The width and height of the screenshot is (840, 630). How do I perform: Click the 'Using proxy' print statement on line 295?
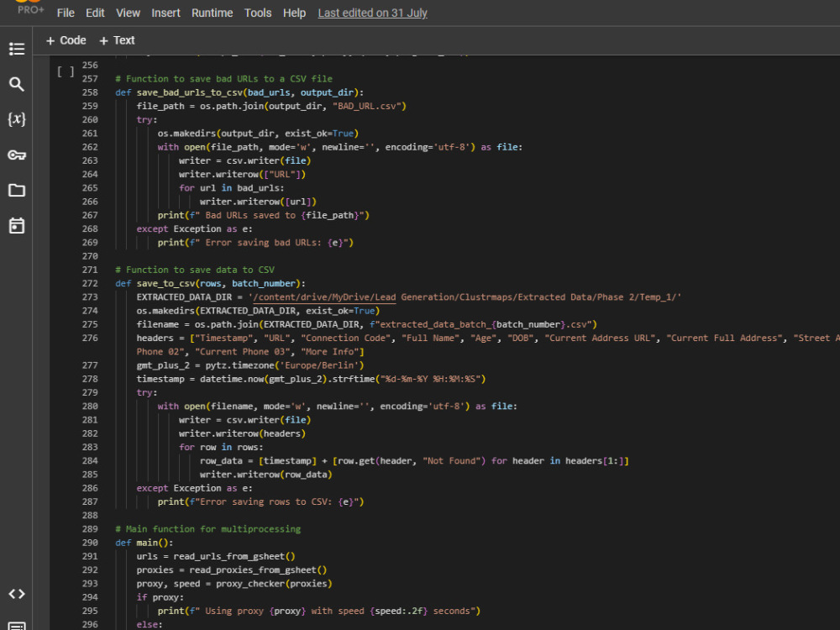[318, 611]
